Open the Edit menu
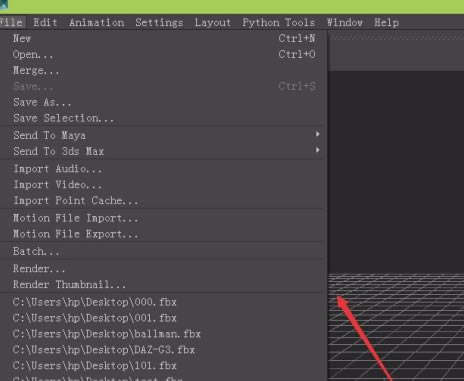464x381 pixels. pyautogui.click(x=45, y=23)
